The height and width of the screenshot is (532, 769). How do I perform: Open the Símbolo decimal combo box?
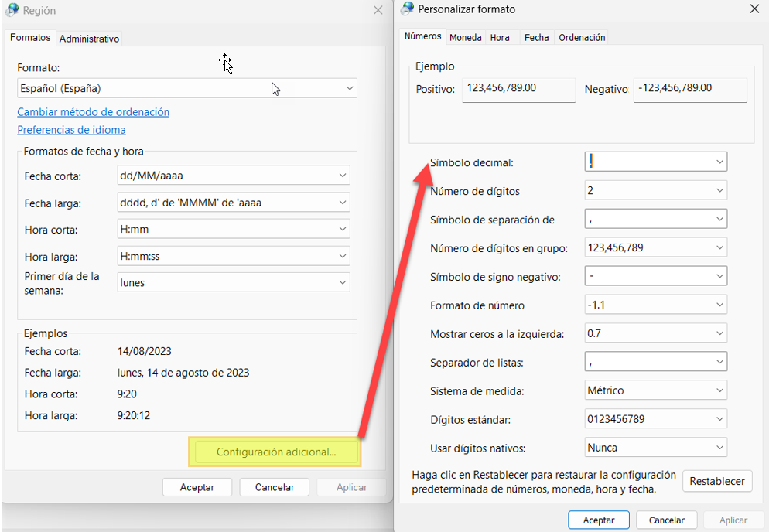tap(719, 162)
